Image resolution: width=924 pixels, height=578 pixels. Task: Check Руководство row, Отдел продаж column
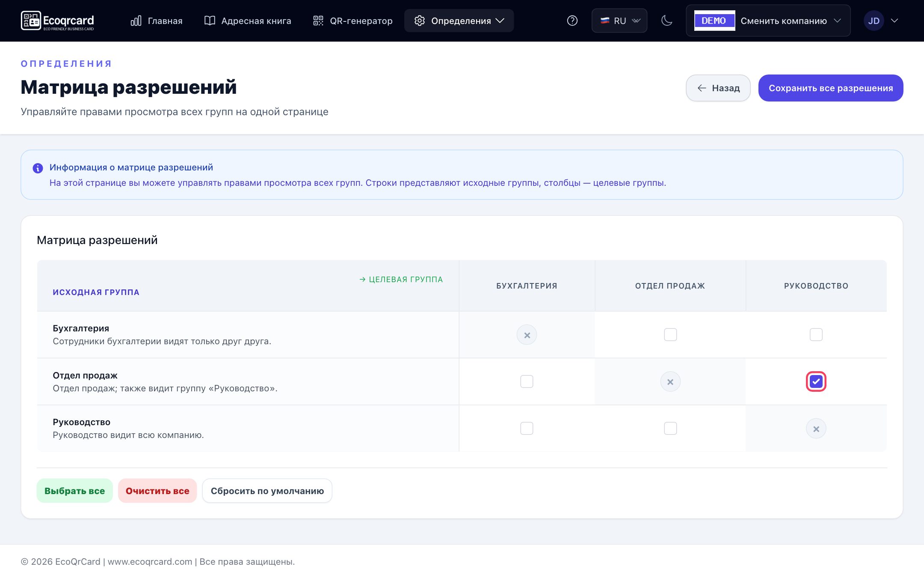[670, 428]
